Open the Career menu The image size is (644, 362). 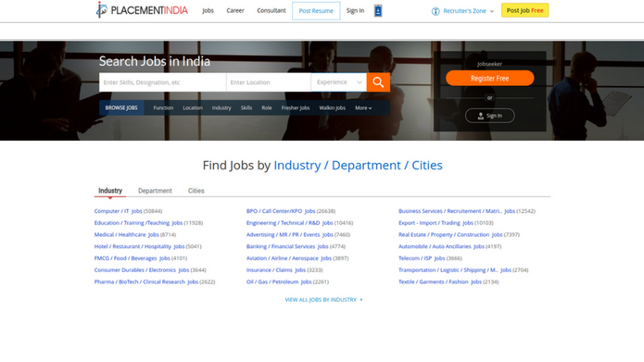tap(235, 11)
